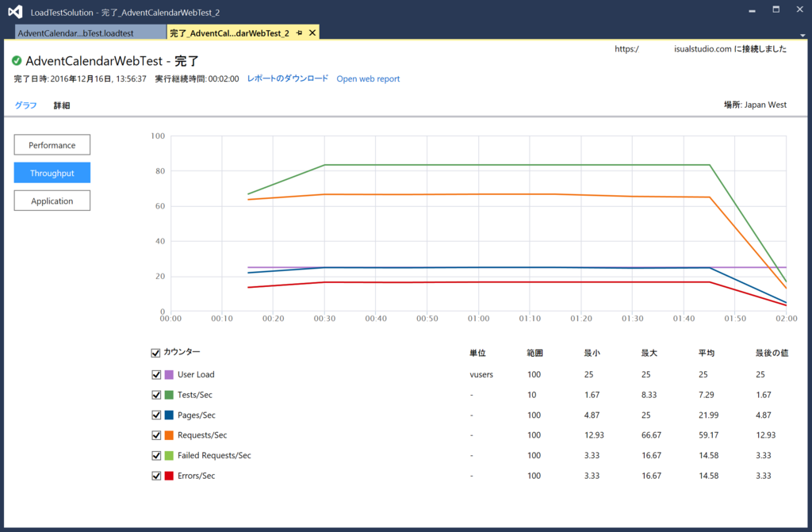Viewport: 812px width, 532px height.
Task: Click the Pages/Sec counter label
Action: tap(197, 415)
